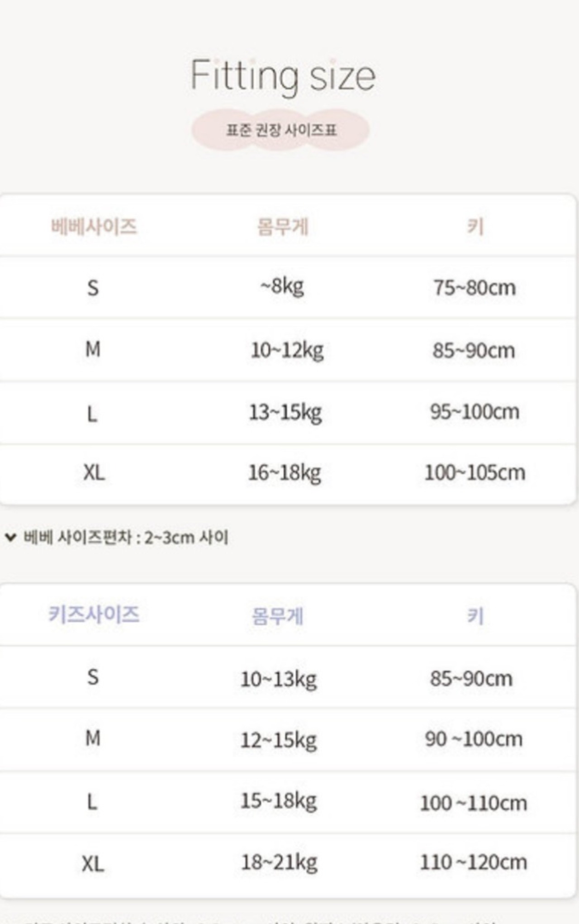This screenshot has width=579, height=924.
Task: Click the ~8kg weight cell
Action: tap(282, 287)
